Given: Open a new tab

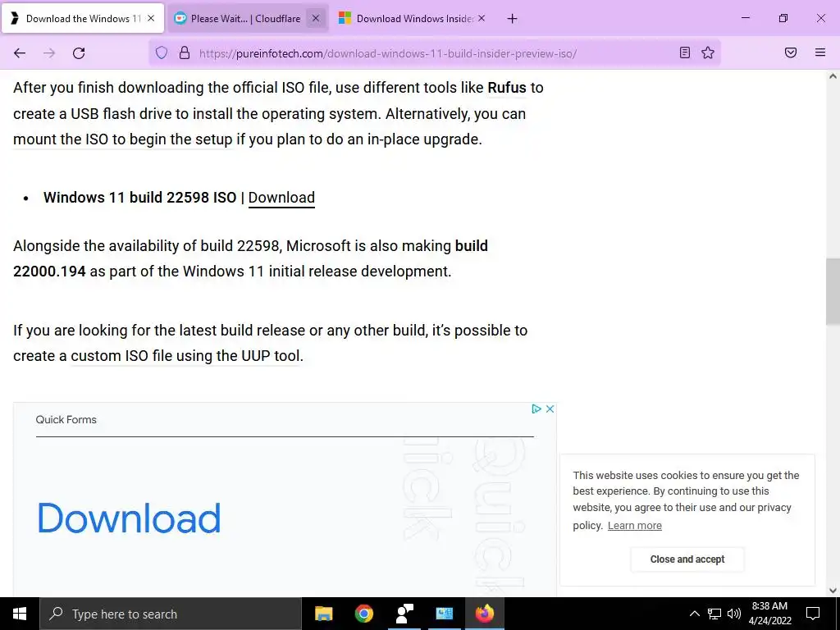Looking at the screenshot, I should point(512,19).
